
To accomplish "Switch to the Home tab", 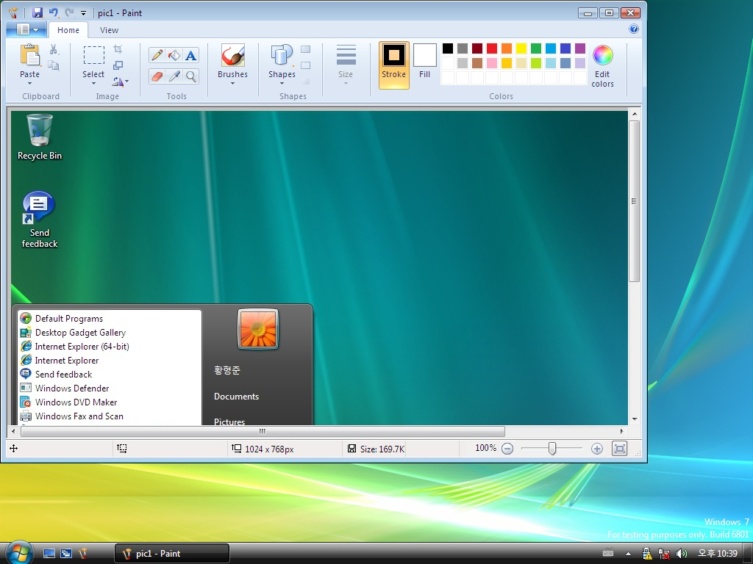I will pyautogui.click(x=68, y=30).
